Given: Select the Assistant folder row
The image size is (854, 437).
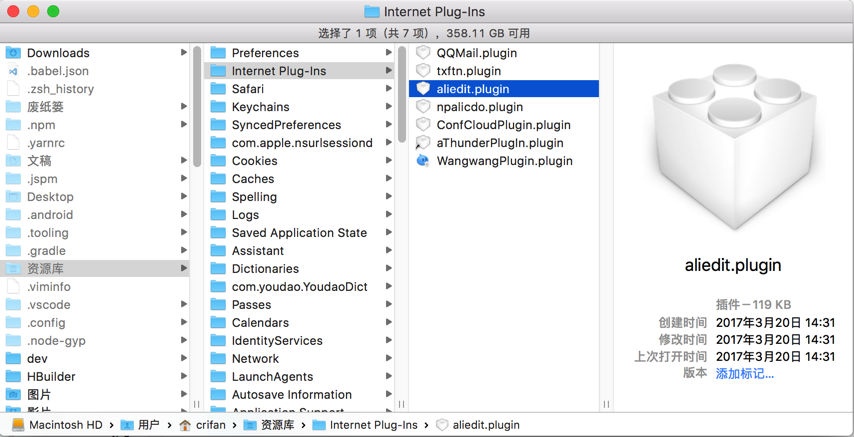Looking at the screenshot, I should point(300,251).
